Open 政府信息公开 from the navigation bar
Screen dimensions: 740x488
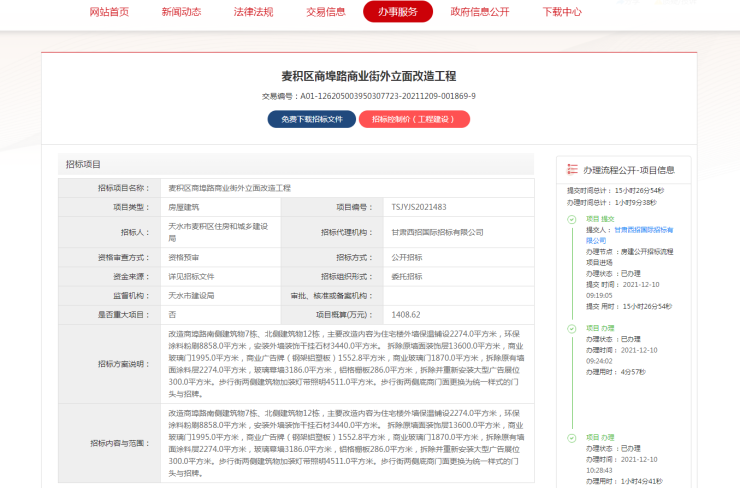(x=479, y=12)
